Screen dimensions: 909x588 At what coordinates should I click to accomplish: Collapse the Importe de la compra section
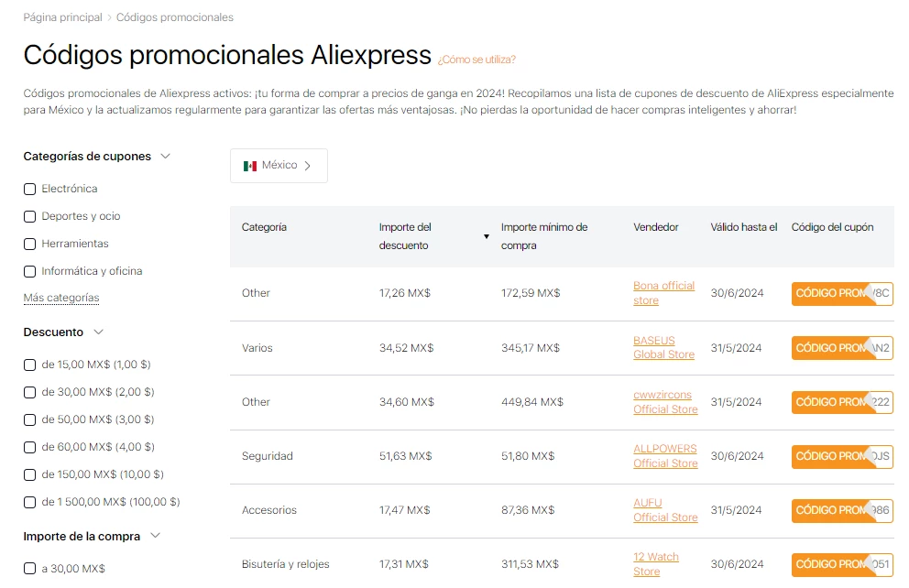click(x=154, y=537)
